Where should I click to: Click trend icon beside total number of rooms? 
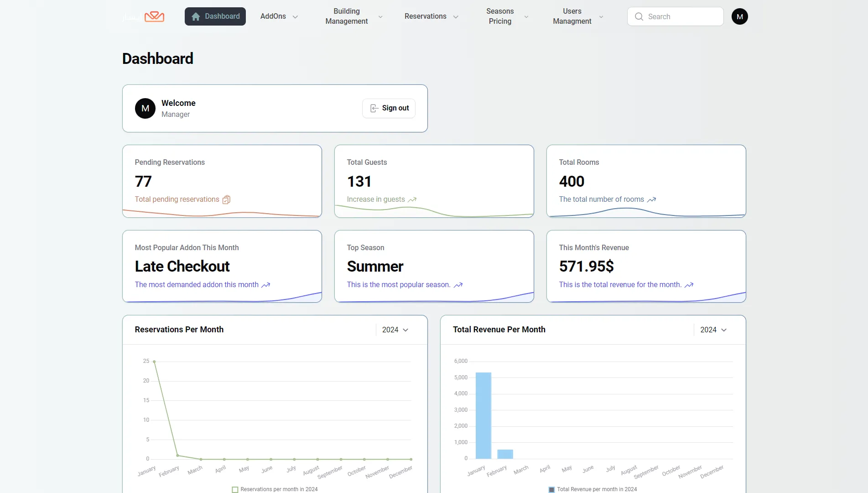651,199
